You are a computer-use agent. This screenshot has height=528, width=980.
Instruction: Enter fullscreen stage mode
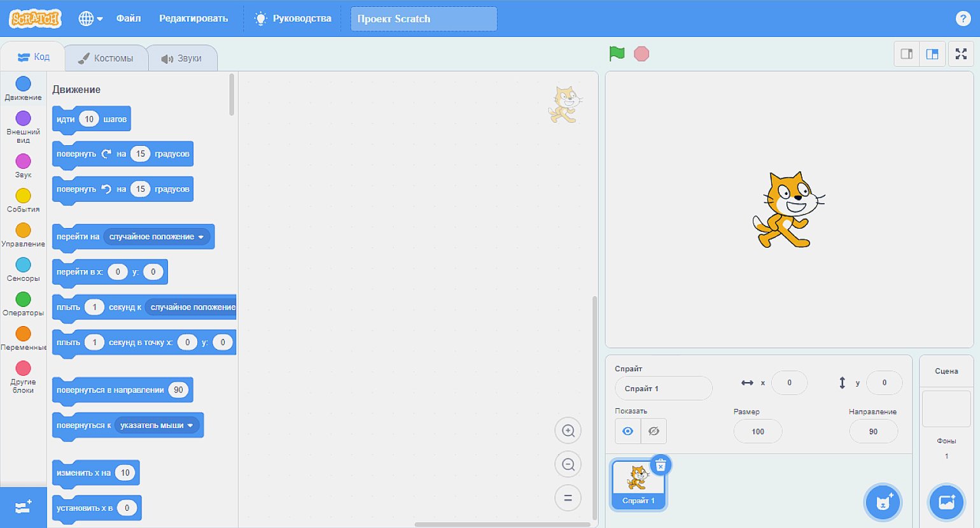pyautogui.click(x=961, y=54)
